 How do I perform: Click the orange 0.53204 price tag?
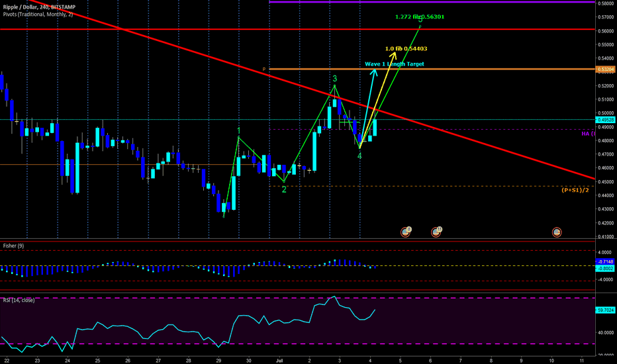tap(606, 69)
